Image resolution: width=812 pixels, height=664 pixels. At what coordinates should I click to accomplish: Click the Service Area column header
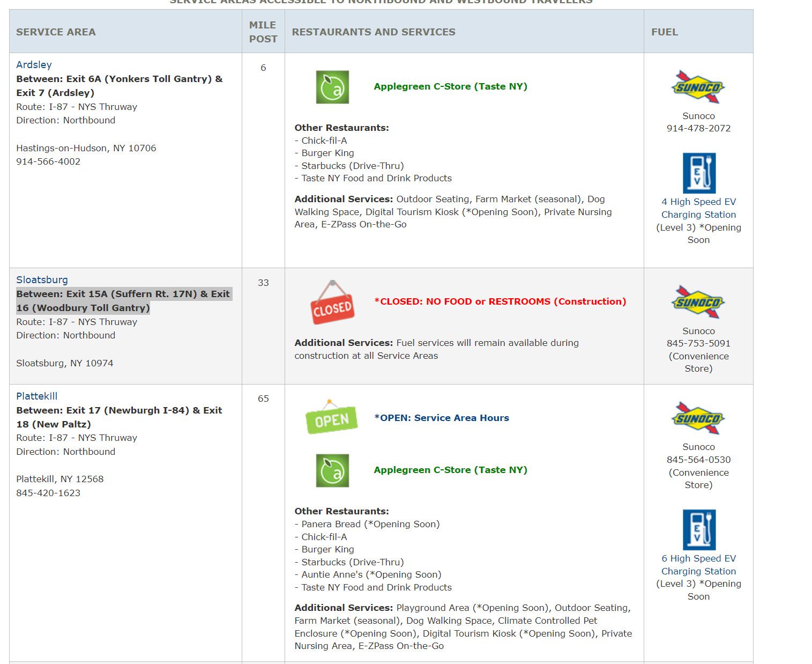click(56, 32)
